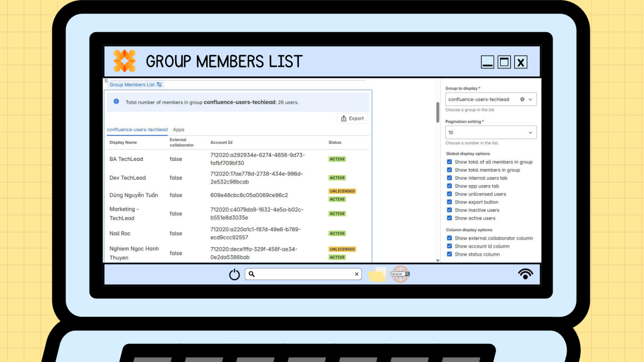Click the account id starting 712020:a292934e
Screen dimensions: 644x362
click(x=258, y=159)
